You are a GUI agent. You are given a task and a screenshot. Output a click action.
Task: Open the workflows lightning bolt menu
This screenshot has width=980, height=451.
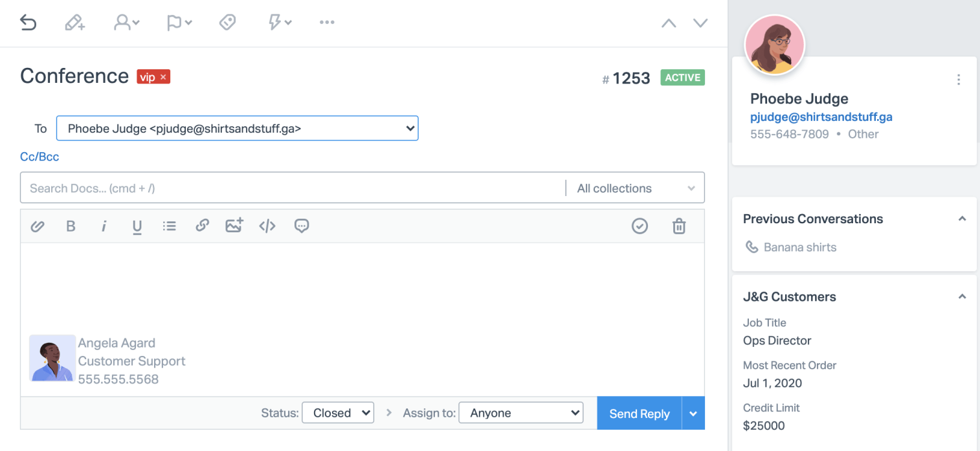[x=280, y=23]
